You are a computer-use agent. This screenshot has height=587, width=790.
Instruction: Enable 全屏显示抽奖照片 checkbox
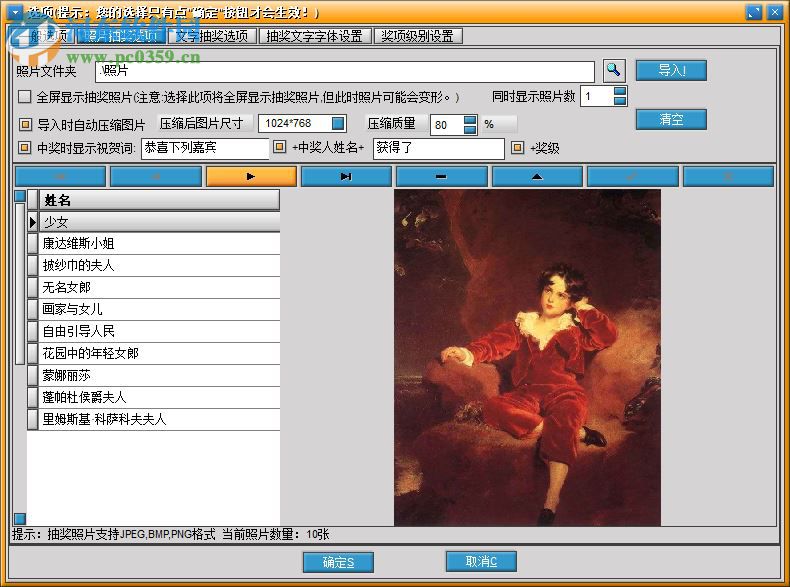click(x=24, y=96)
